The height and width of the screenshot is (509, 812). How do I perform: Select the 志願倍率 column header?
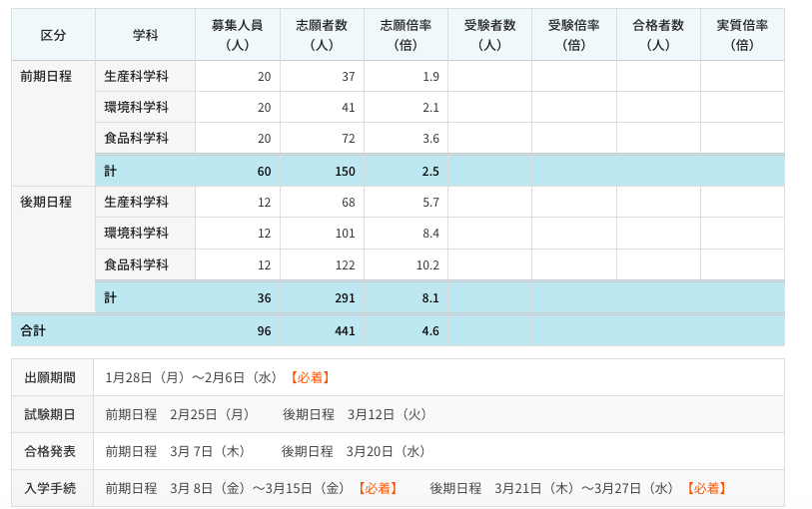click(x=406, y=35)
